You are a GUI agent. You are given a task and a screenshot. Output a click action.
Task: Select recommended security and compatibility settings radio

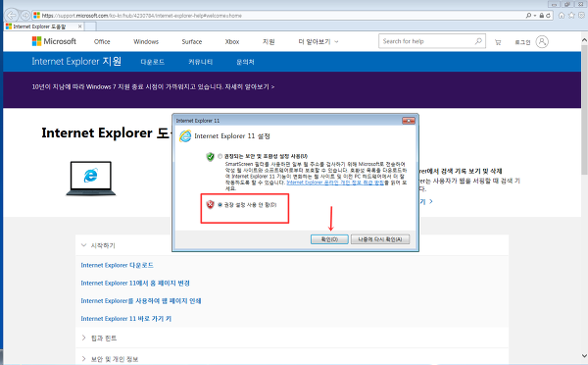[220, 156]
